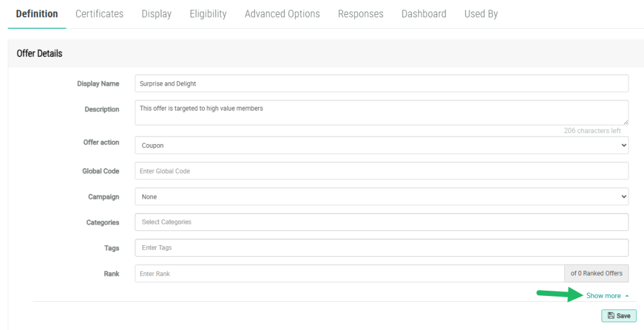Open the Offer action dropdown
The image size is (644, 330).
[381, 145]
